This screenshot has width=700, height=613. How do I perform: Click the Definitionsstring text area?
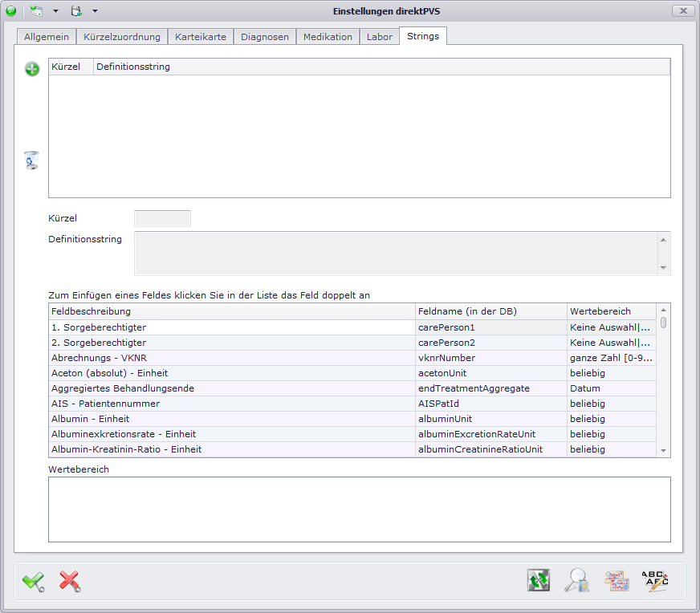[396, 254]
